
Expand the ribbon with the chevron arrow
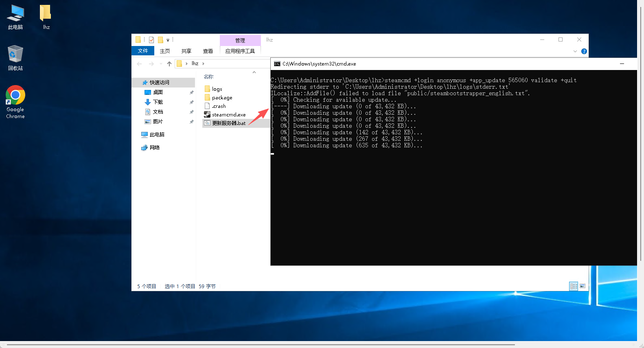[x=575, y=51]
